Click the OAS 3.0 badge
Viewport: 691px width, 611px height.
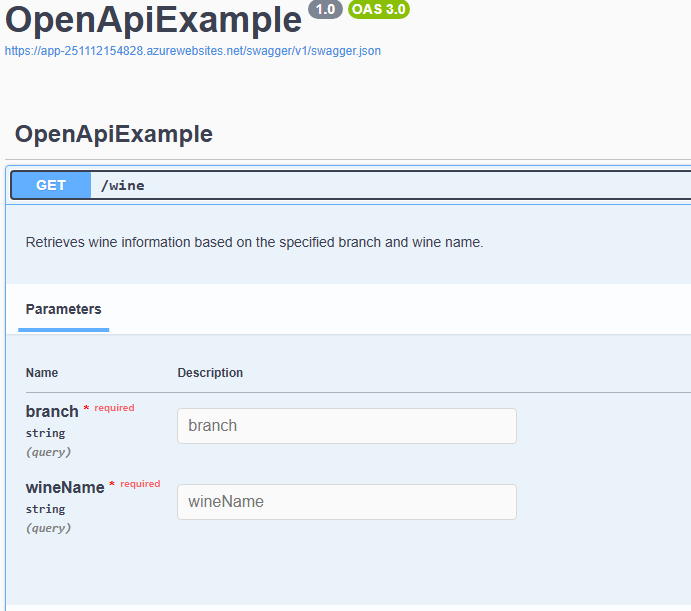379,9
